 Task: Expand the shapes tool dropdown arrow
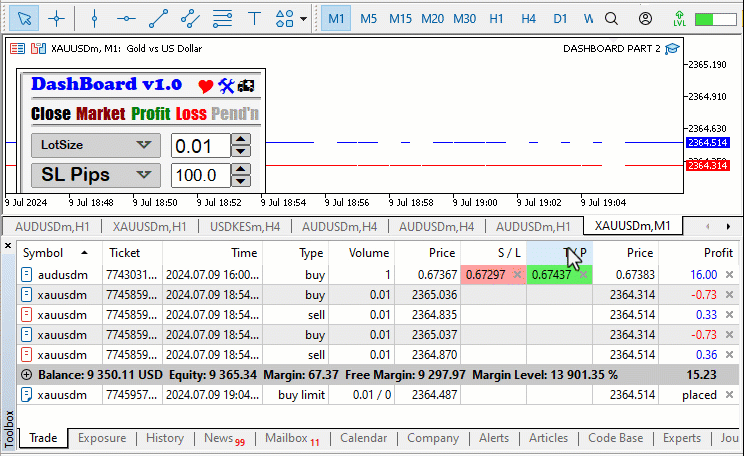pyautogui.click(x=303, y=19)
